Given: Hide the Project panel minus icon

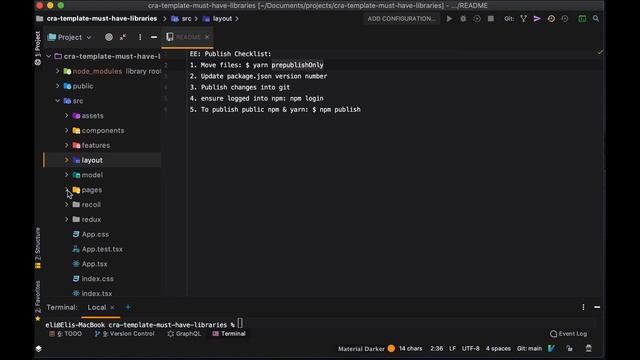Looking at the screenshot, I should click(x=154, y=37).
